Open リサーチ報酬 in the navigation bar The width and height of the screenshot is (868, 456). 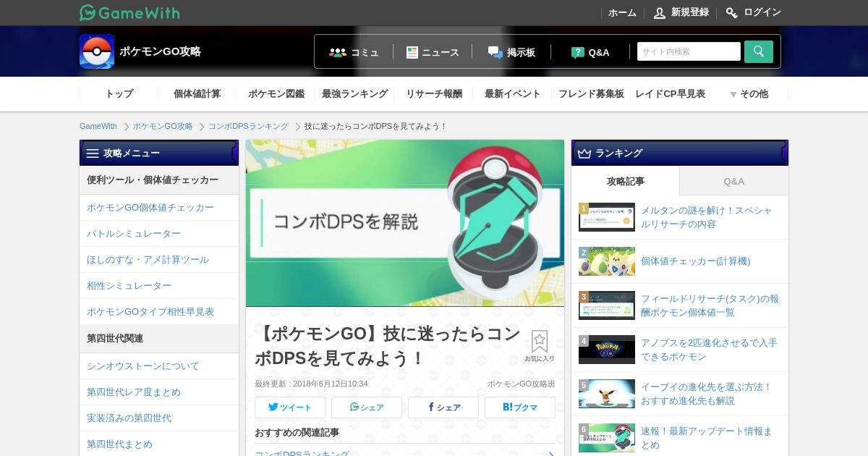[434, 94]
